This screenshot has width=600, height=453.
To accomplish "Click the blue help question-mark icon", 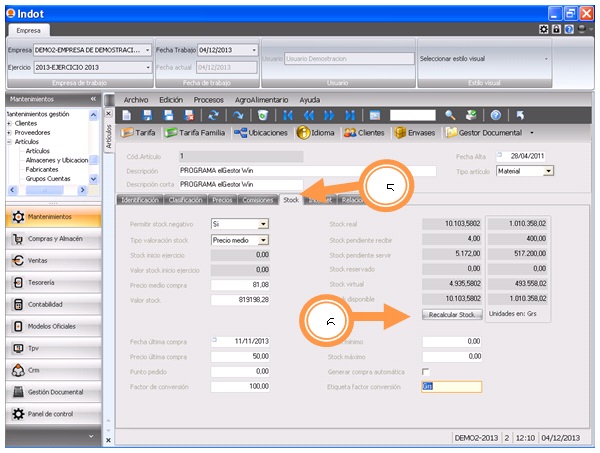I will [494, 115].
